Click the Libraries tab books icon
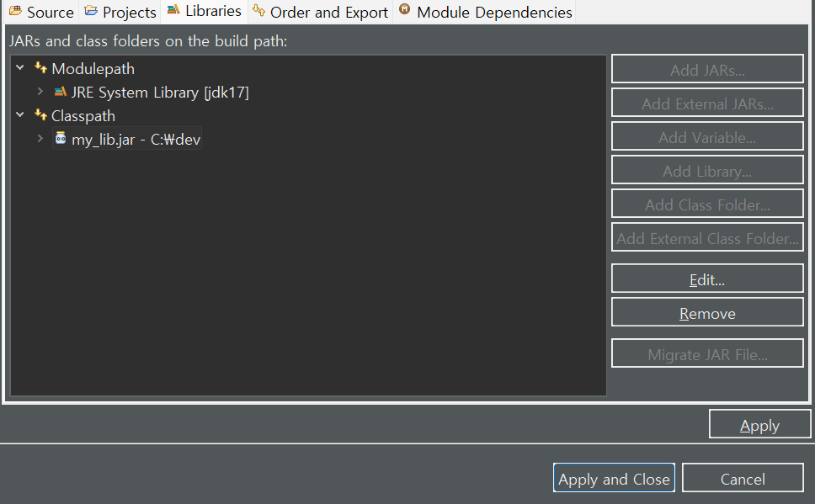 pyautogui.click(x=173, y=9)
